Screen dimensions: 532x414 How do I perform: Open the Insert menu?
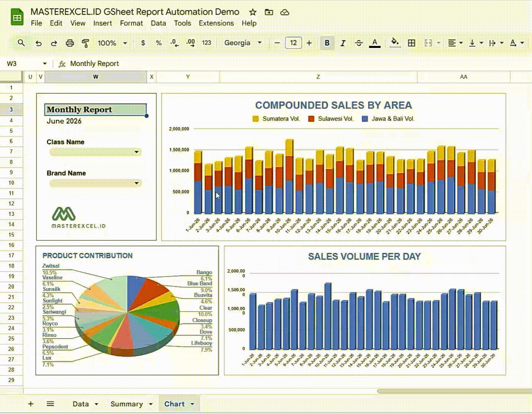point(103,23)
